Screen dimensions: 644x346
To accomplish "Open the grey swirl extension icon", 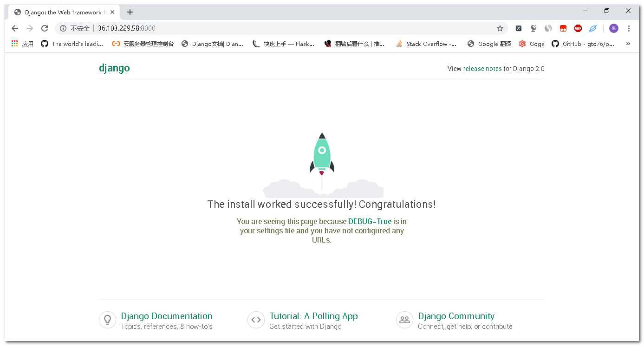I will [548, 28].
